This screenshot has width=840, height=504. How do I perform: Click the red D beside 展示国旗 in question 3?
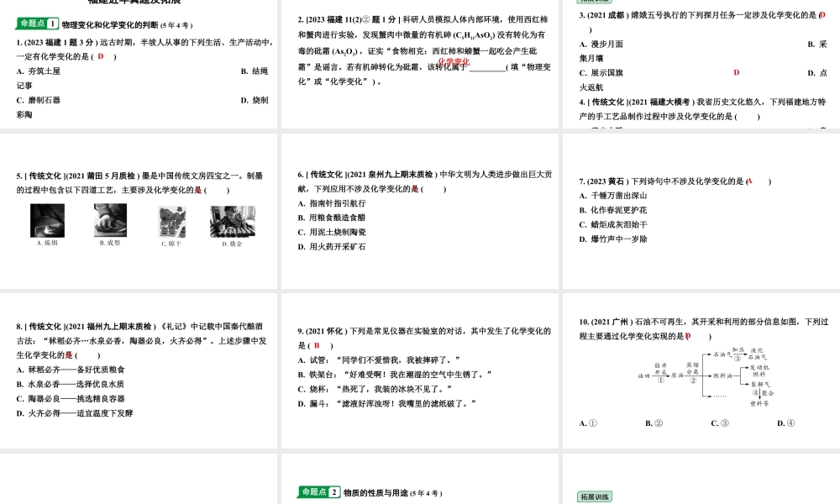pos(736,73)
